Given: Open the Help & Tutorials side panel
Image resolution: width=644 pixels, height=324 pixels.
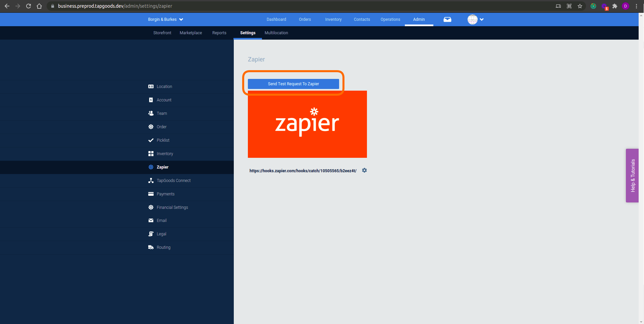Looking at the screenshot, I should (632, 176).
